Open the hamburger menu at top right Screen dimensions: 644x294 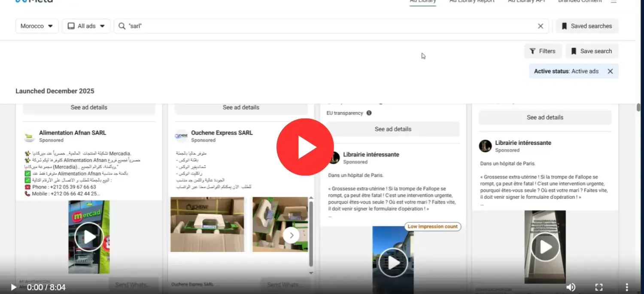pyautogui.click(x=614, y=2)
